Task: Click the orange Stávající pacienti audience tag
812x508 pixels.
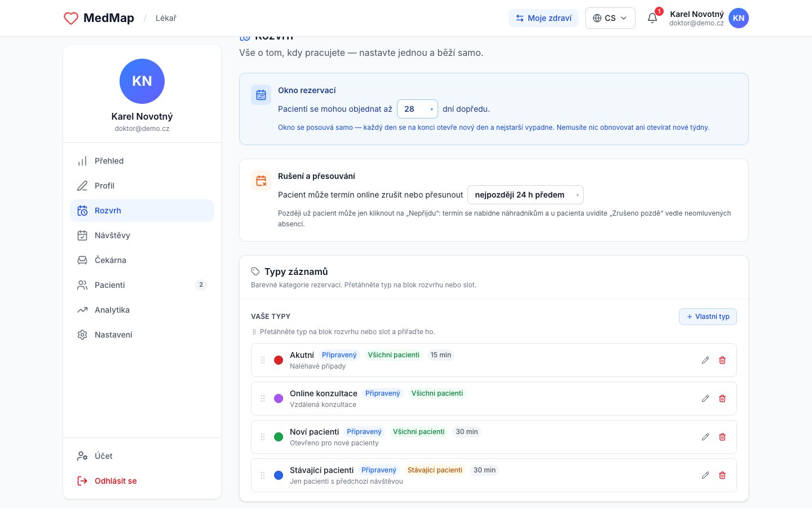Action: 435,470
